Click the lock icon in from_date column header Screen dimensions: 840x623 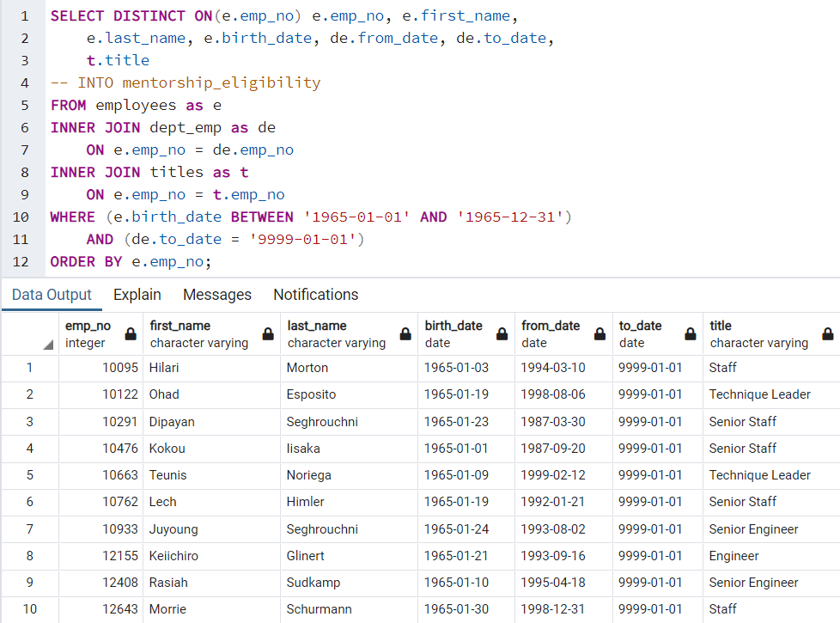pos(600,334)
